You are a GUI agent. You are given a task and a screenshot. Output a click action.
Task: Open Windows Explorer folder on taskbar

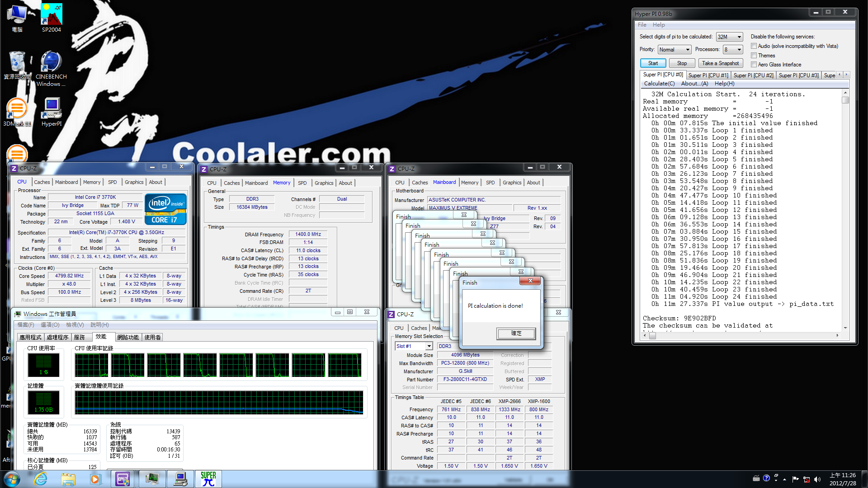pyautogui.click(x=68, y=479)
